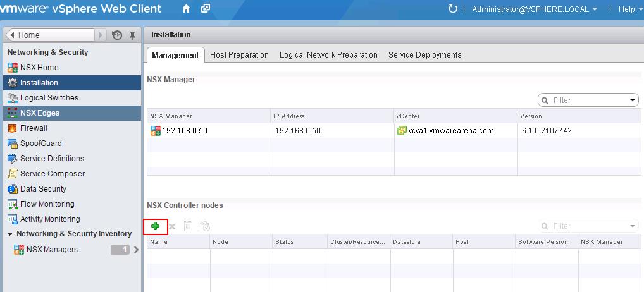The height and width of the screenshot is (292, 644).
Task: Click the fourth controller toolbar clock icon
Action: [x=205, y=226]
